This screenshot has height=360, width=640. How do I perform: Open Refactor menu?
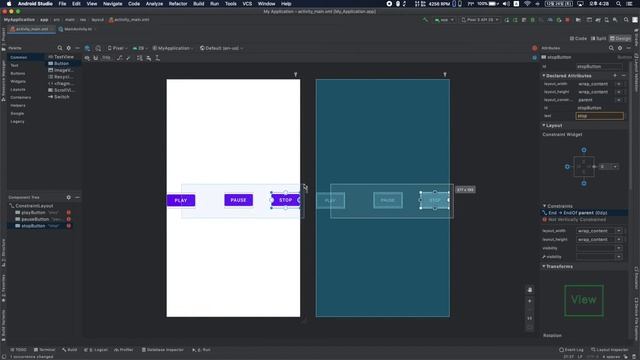coord(178,4)
